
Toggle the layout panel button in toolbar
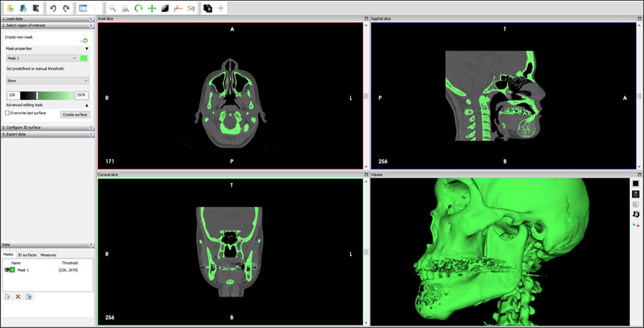point(83,8)
